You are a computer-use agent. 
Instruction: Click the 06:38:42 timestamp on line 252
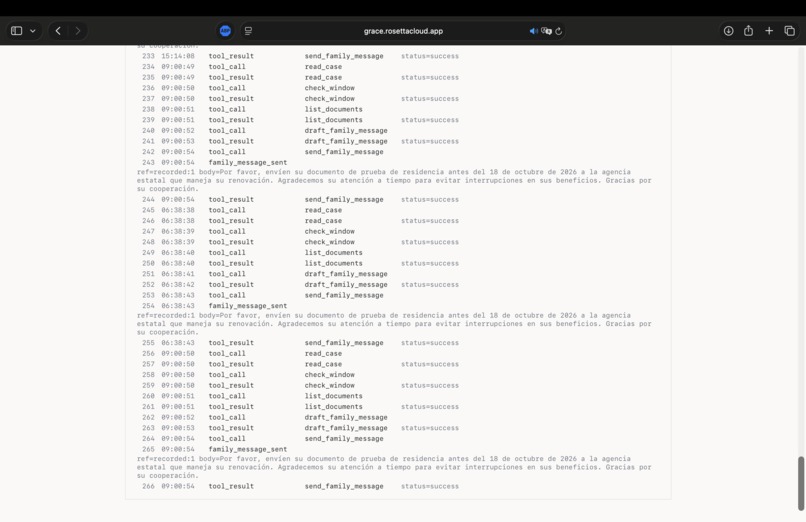pos(178,285)
